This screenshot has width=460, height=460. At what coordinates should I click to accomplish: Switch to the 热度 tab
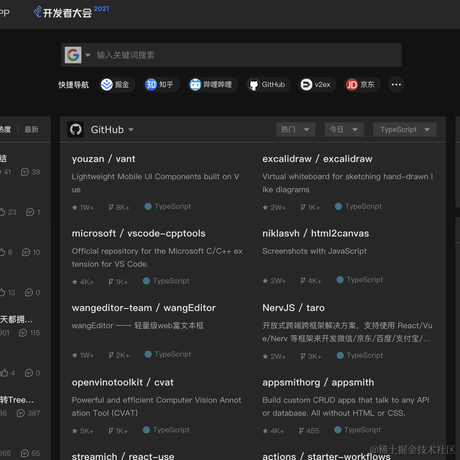(5, 129)
